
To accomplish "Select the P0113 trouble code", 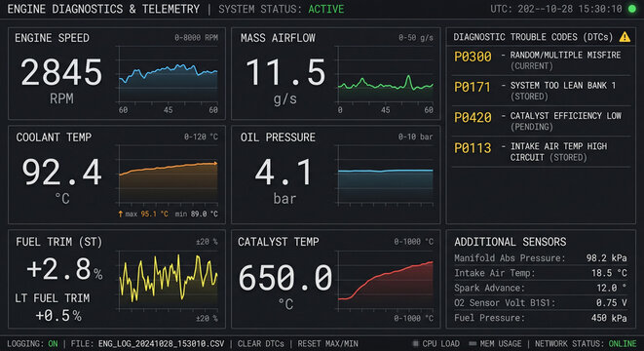I will [473, 148].
